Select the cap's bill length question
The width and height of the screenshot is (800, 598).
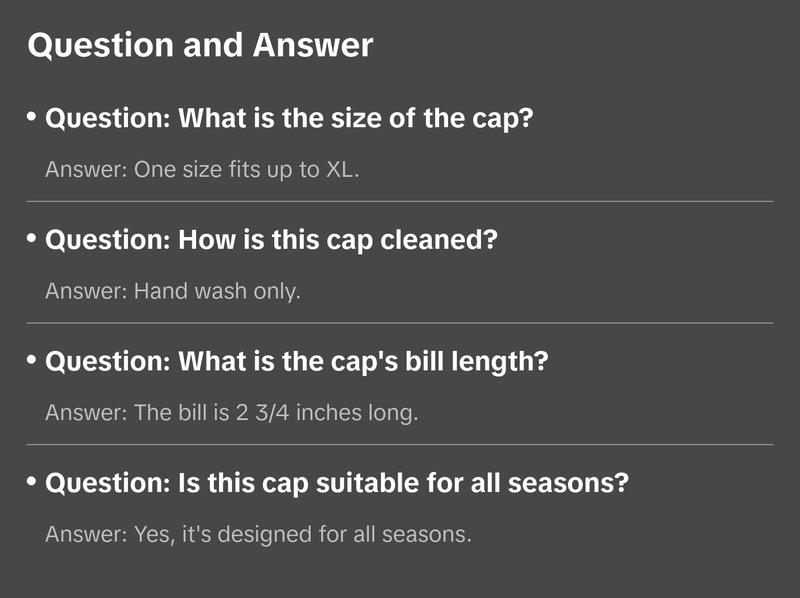pyautogui.click(x=297, y=361)
